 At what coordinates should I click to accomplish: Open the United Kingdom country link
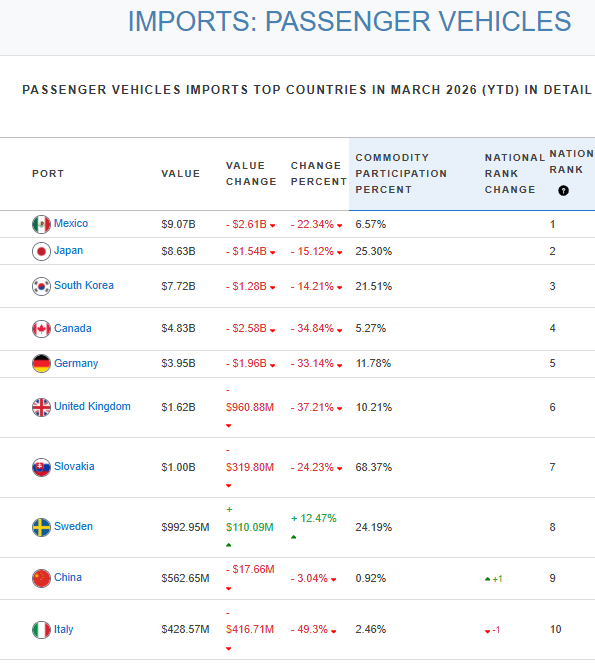(x=92, y=407)
